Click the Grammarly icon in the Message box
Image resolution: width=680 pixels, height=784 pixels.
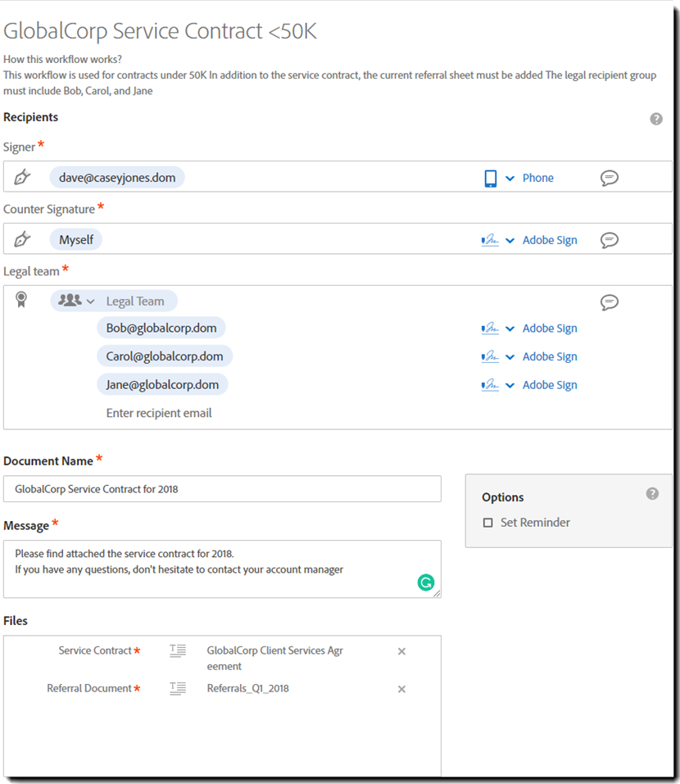(x=426, y=582)
